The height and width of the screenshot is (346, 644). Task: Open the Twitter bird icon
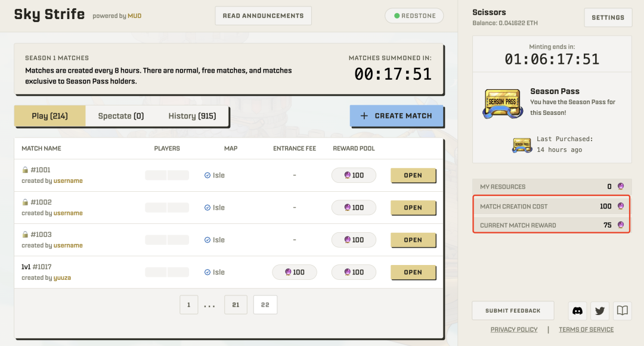600,311
